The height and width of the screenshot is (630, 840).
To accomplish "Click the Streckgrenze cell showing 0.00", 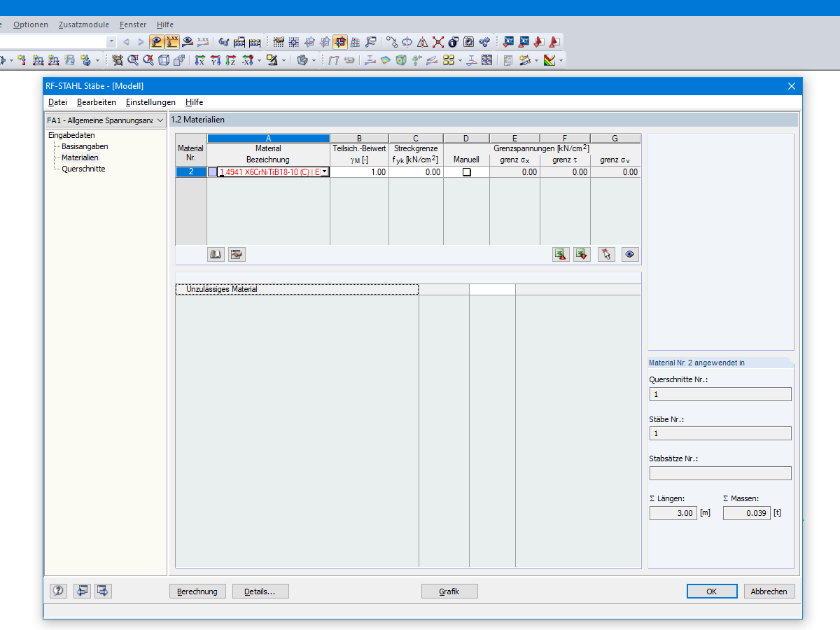I will (x=416, y=172).
